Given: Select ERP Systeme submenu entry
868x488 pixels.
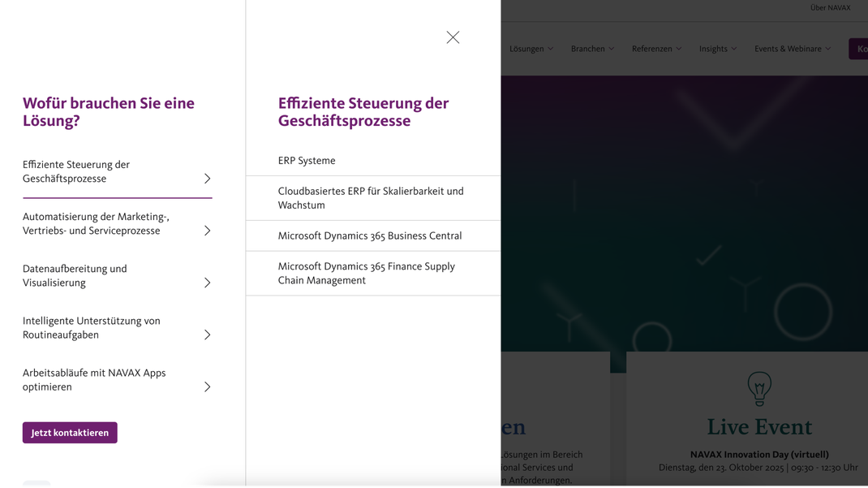Looking at the screenshot, I should (307, 161).
